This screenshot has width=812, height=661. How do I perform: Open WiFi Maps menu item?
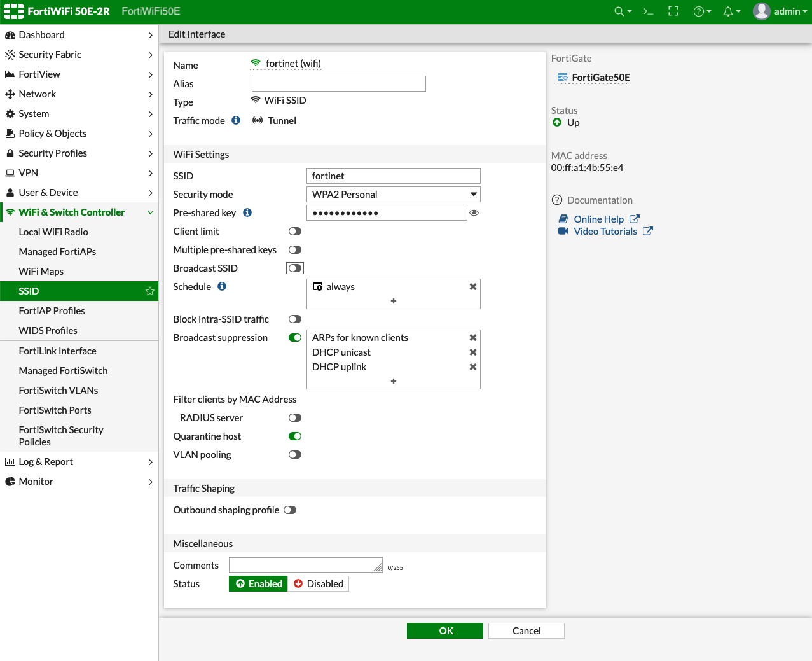[x=79, y=272]
